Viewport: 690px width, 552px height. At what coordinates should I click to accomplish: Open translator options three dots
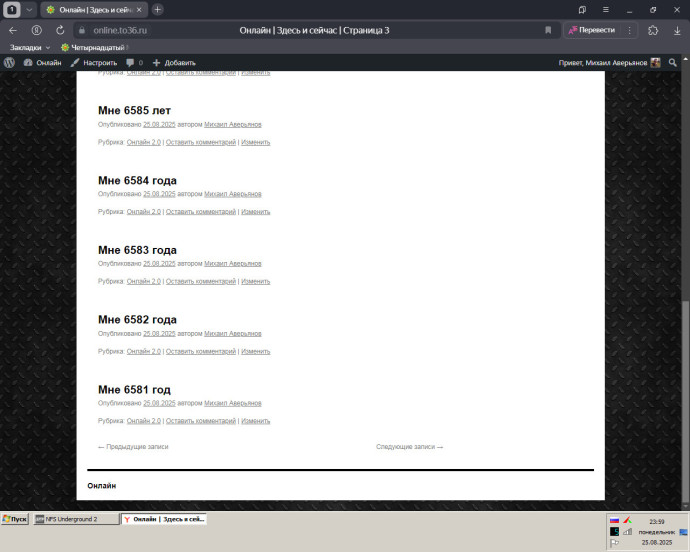coord(630,30)
